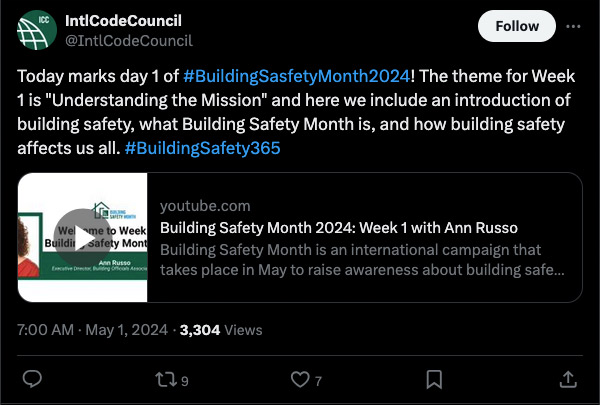Share the tweet via share icon
600x405 pixels.
(567, 379)
